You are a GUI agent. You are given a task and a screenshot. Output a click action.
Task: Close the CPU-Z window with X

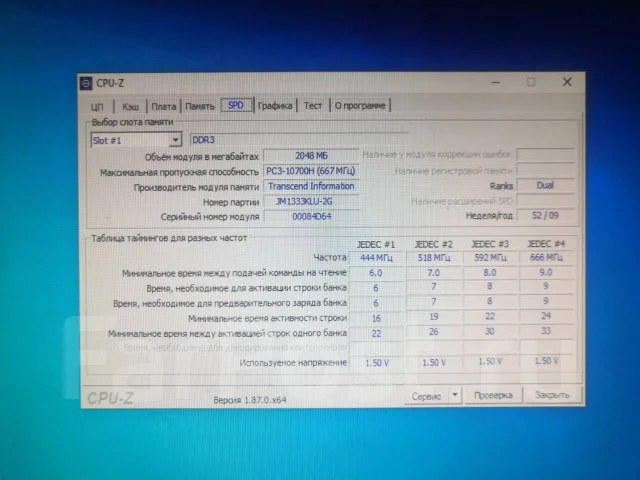coord(567,82)
